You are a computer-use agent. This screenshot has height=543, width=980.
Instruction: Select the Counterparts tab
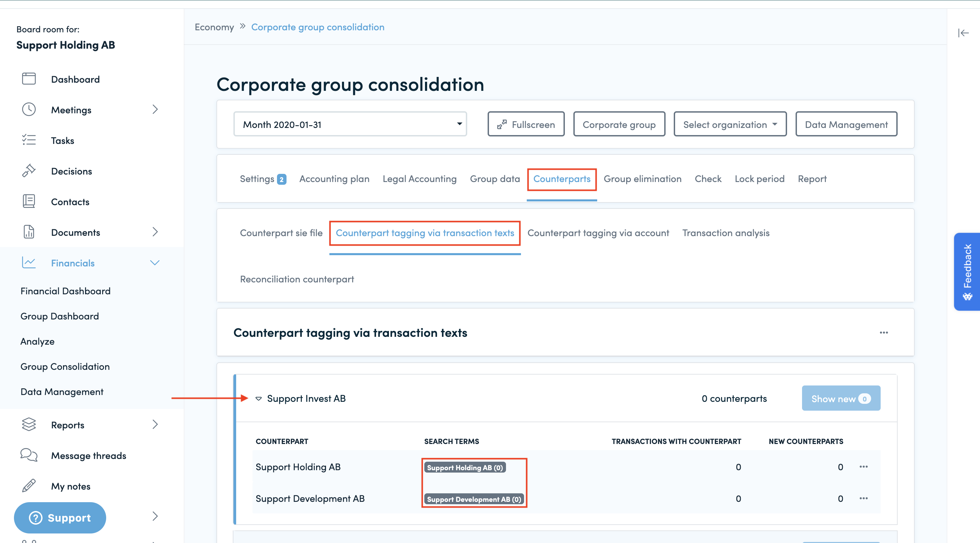pos(561,179)
